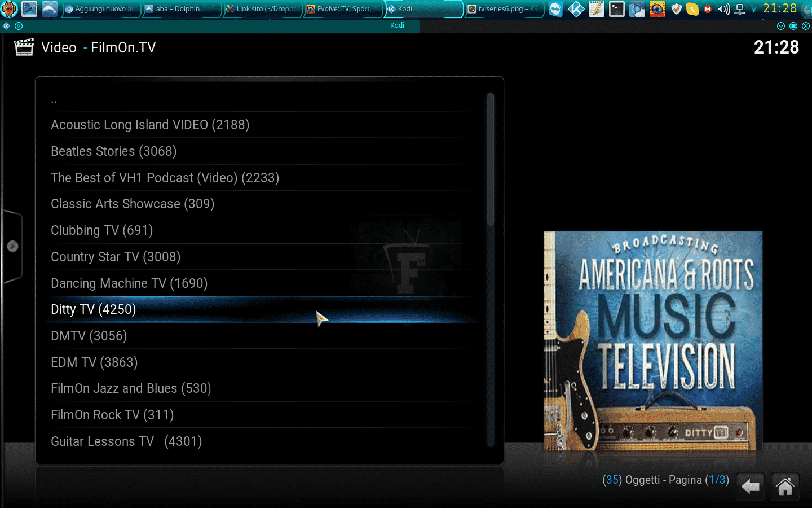Switch to the 'Evolve: TV, Sport' window
This screenshot has height=508, width=812.
click(342, 9)
